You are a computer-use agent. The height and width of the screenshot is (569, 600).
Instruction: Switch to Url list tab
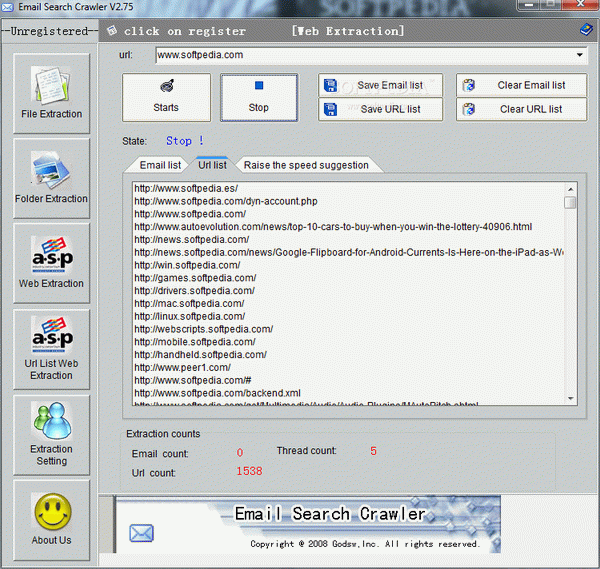coord(212,165)
